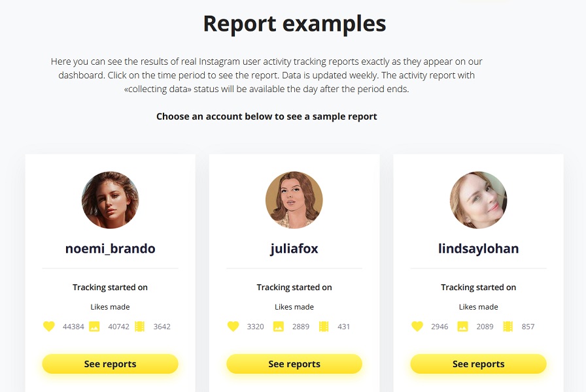This screenshot has height=392, width=586.
Task: Click the See reports button for noemi_brando
Action: click(x=110, y=364)
